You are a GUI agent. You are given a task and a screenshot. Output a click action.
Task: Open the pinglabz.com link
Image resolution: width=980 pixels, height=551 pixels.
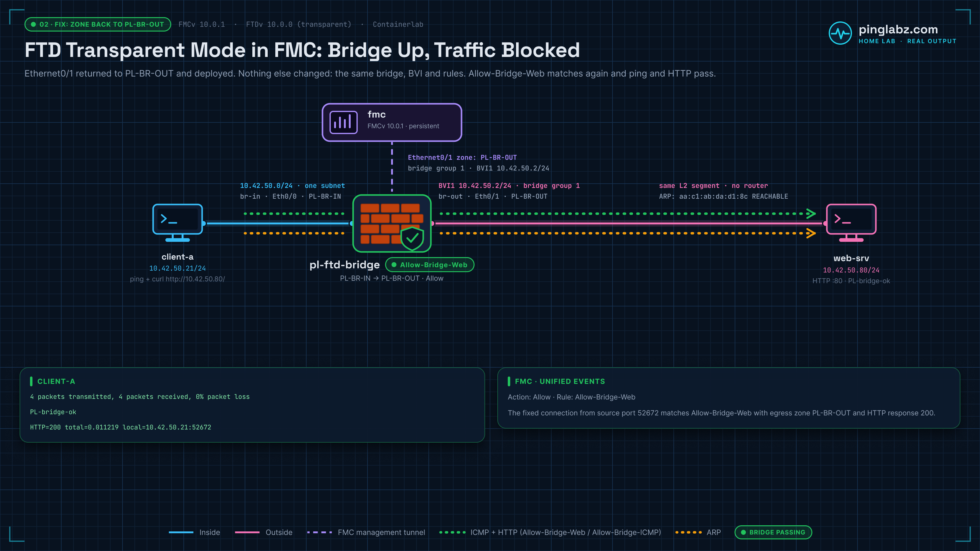(898, 29)
